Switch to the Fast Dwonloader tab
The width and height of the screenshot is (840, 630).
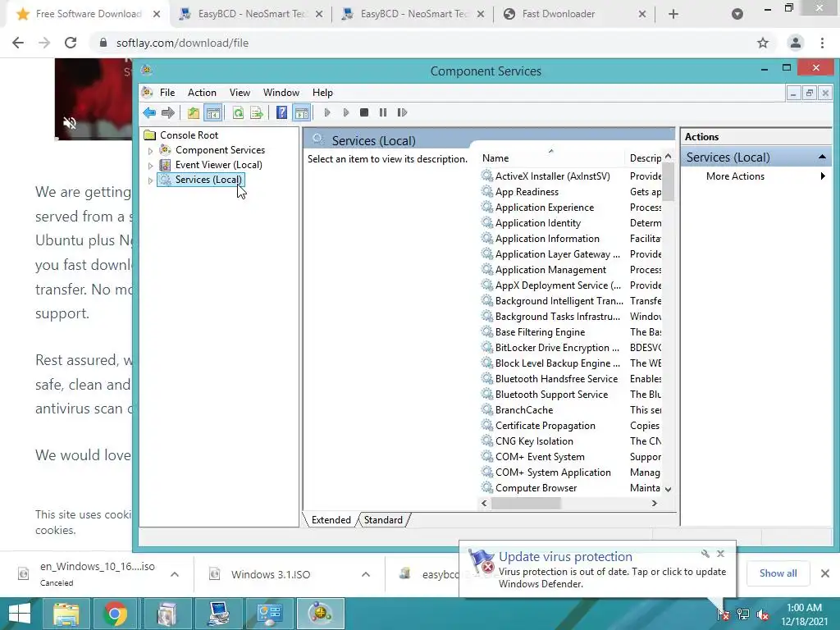[559, 14]
